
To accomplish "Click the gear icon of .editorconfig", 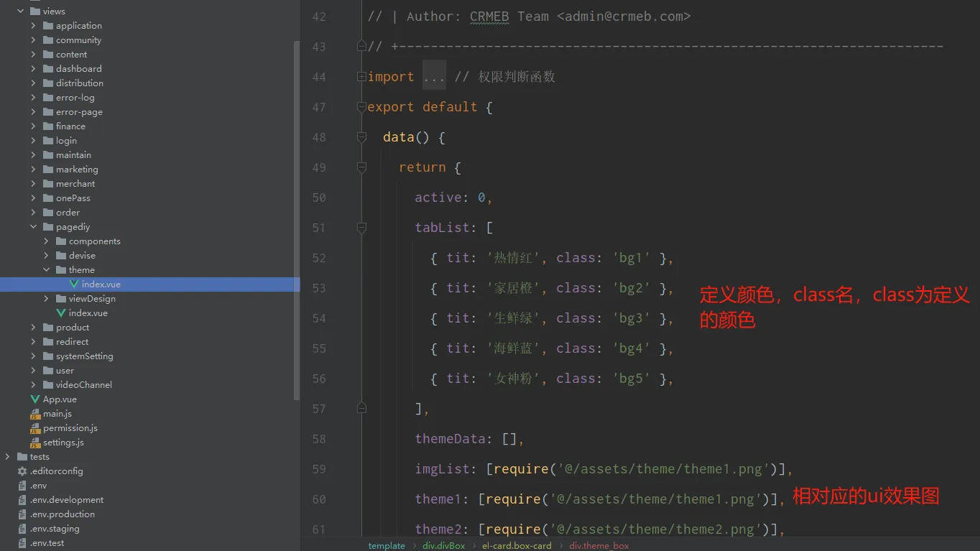I will (x=22, y=471).
